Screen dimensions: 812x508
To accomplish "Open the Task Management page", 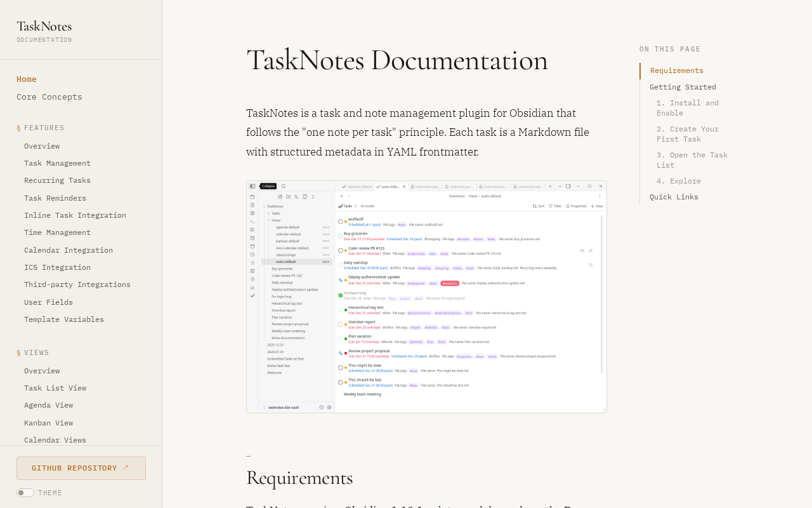I will point(57,163).
